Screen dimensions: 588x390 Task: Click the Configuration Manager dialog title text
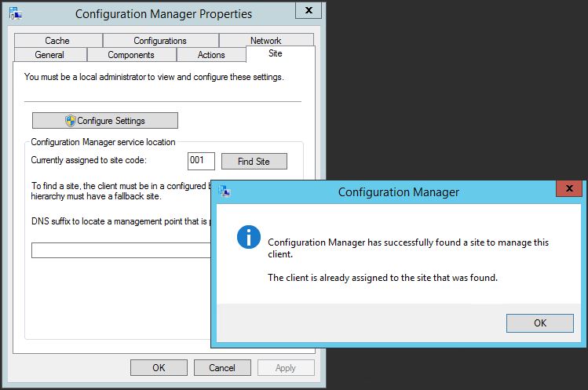[x=398, y=192]
